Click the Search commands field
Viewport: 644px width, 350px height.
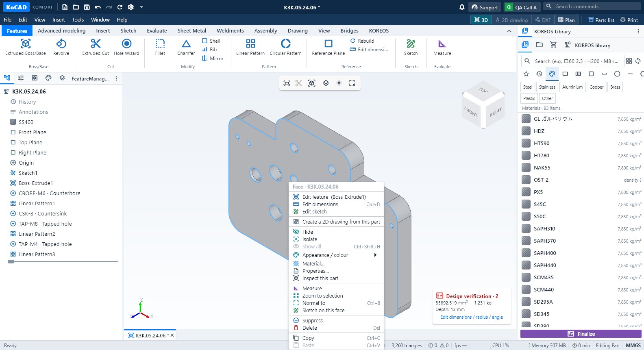(592, 6)
